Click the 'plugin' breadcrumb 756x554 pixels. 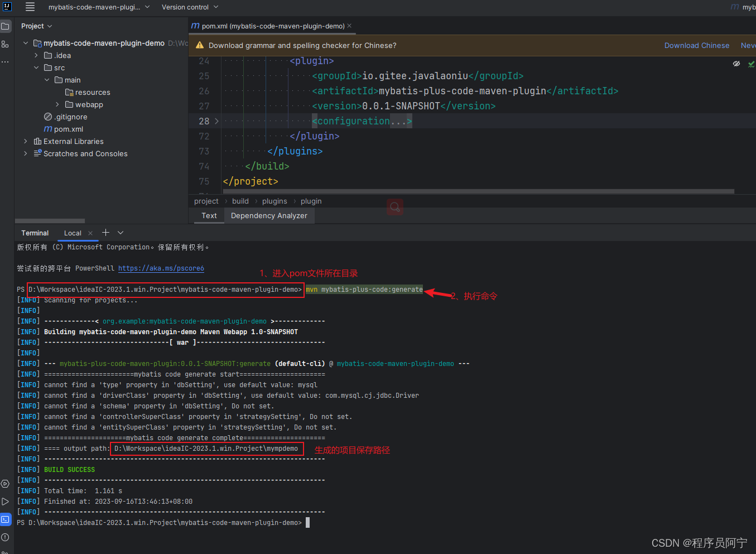coord(311,201)
